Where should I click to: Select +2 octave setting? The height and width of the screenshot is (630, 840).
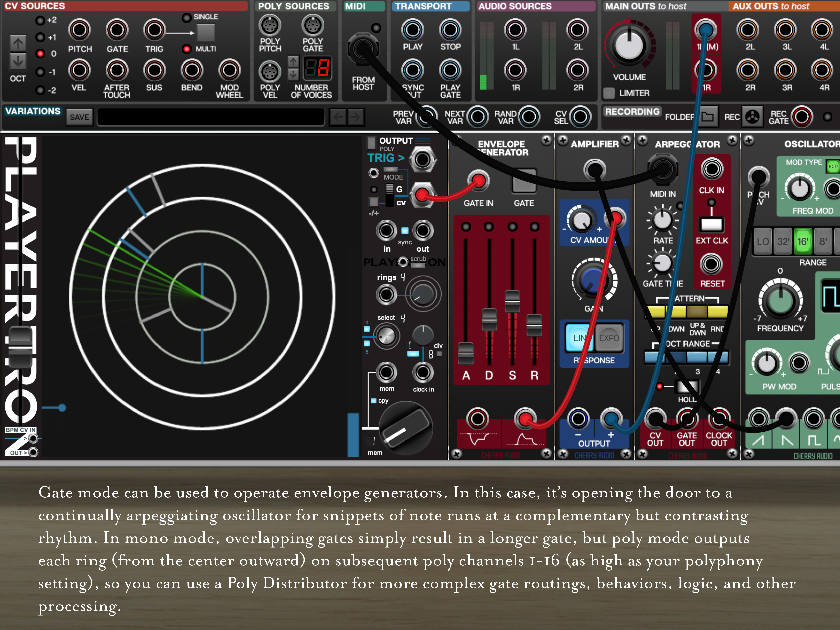40,20
